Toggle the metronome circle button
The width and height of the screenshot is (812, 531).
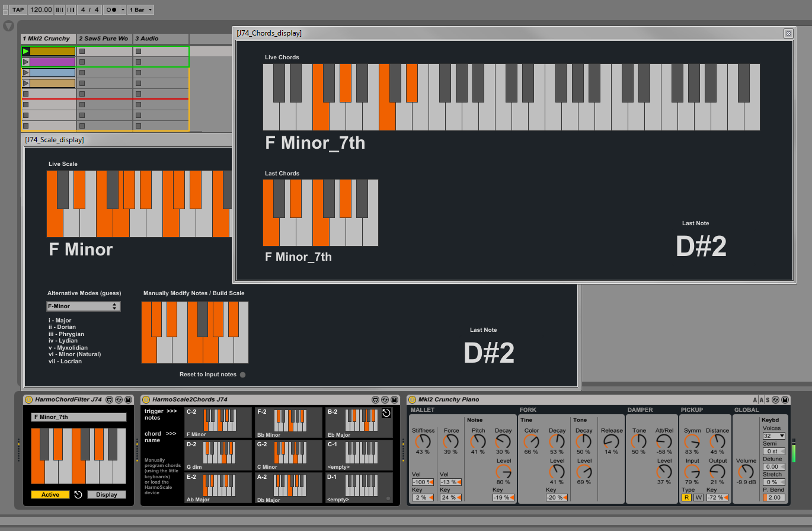pos(111,9)
